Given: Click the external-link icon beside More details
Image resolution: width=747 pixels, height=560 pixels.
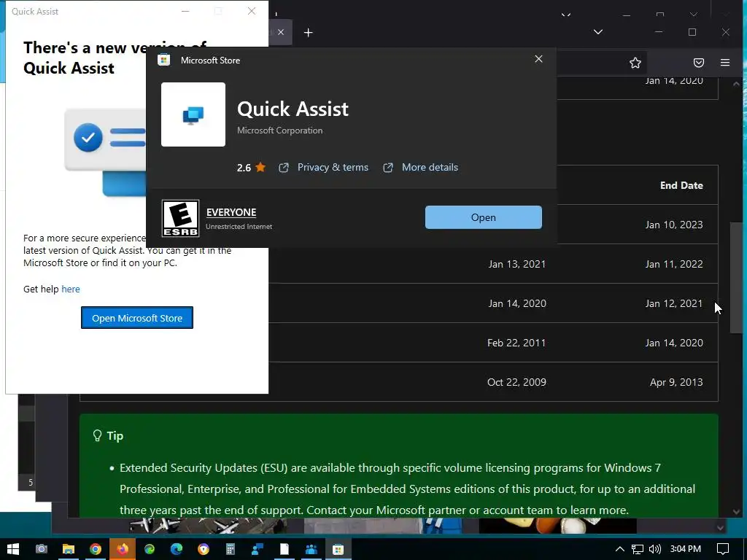Looking at the screenshot, I should pyautogui.click(x=388, y=168).
